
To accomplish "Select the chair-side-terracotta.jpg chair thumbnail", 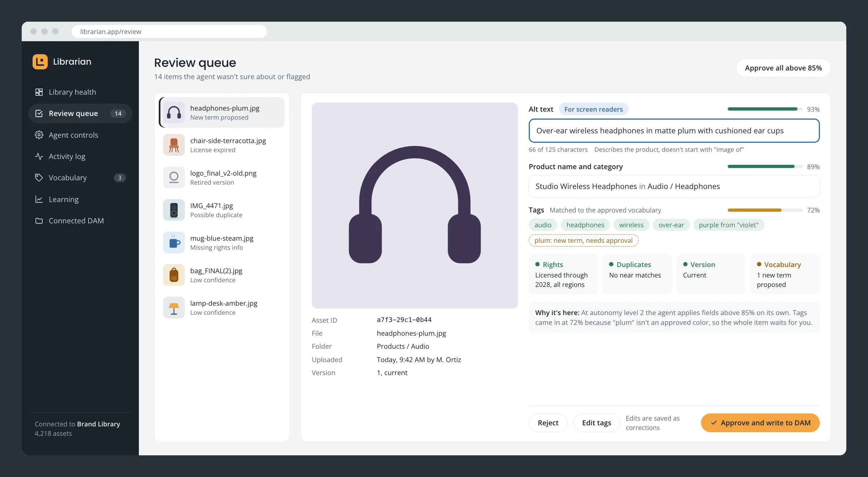I will point(174,145).
